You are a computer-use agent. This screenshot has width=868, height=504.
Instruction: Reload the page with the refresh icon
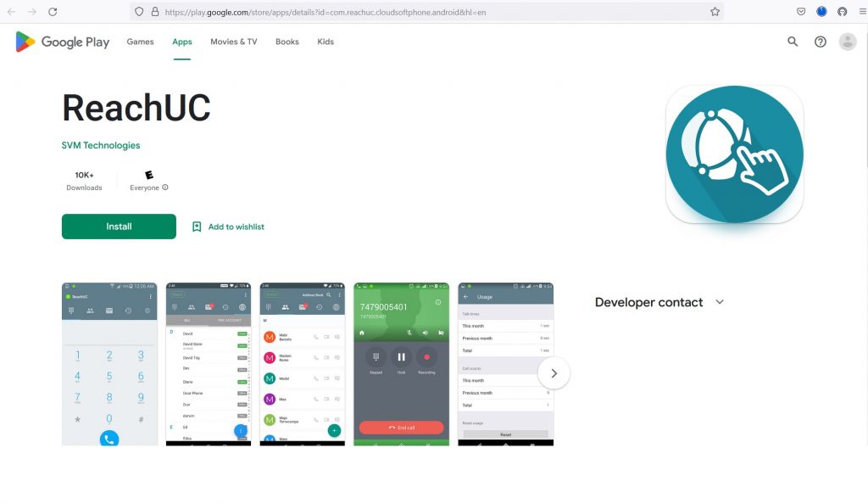(53, 12)
